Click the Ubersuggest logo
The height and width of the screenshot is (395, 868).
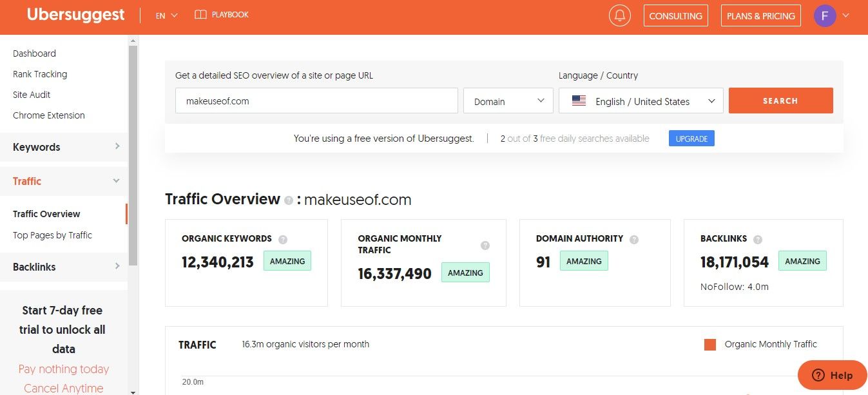tap(75, 15)
